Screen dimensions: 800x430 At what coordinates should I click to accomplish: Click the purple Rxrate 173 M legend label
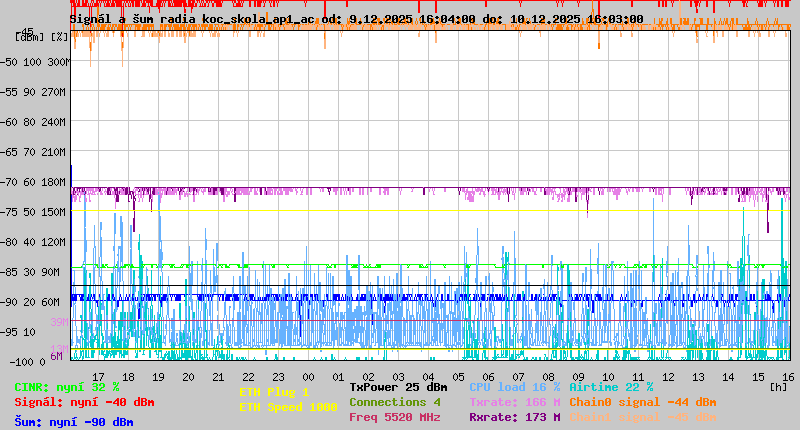514,417
